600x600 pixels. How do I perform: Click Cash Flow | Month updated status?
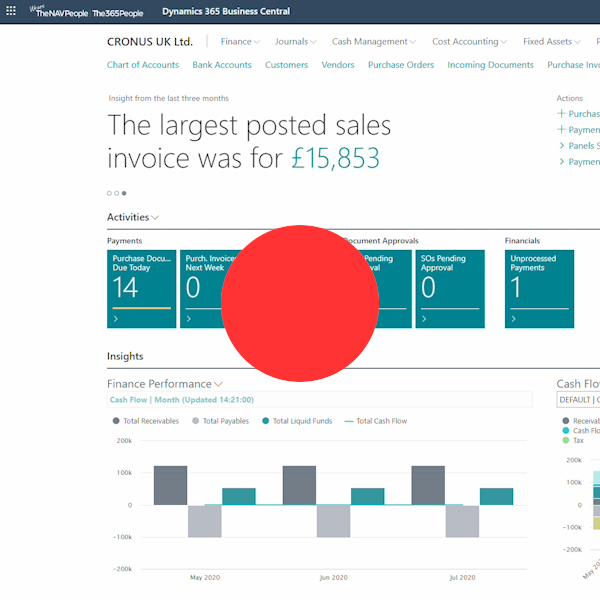coord(182,399)
